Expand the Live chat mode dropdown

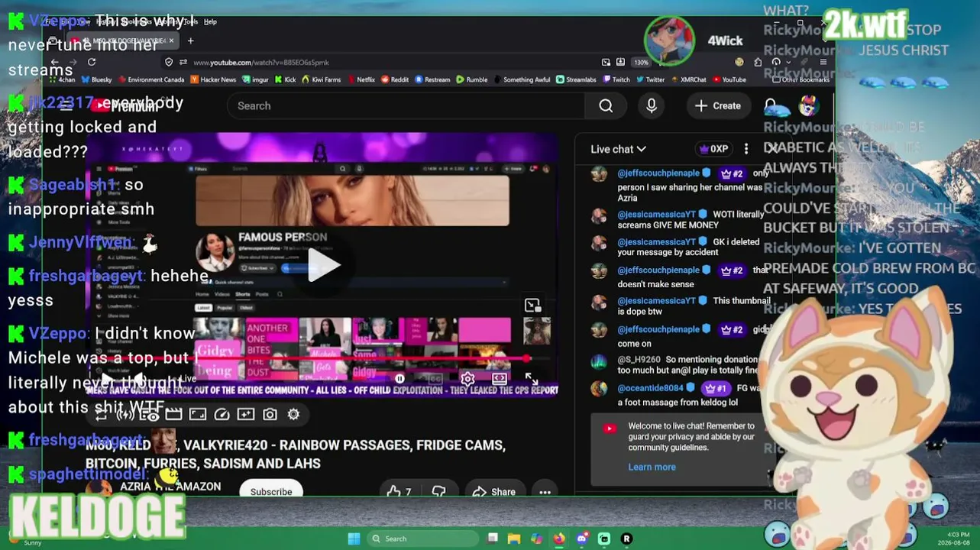(x=618, y=149)
